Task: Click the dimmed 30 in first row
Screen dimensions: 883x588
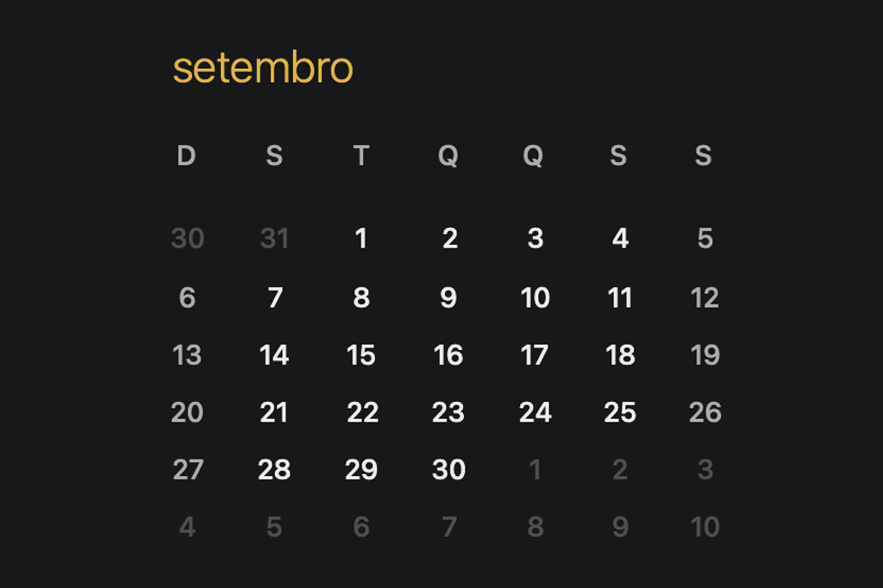Action: click(x=187, y=239)
